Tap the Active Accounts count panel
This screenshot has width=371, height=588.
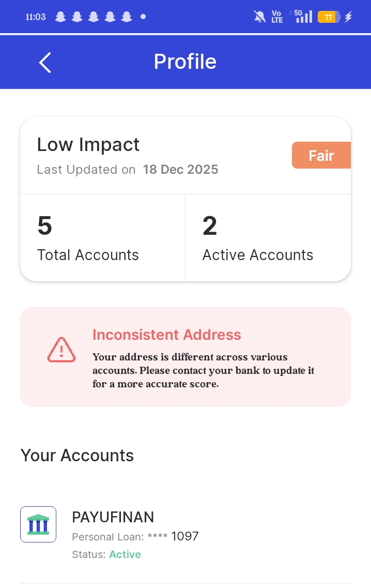[x=268, y=238]
